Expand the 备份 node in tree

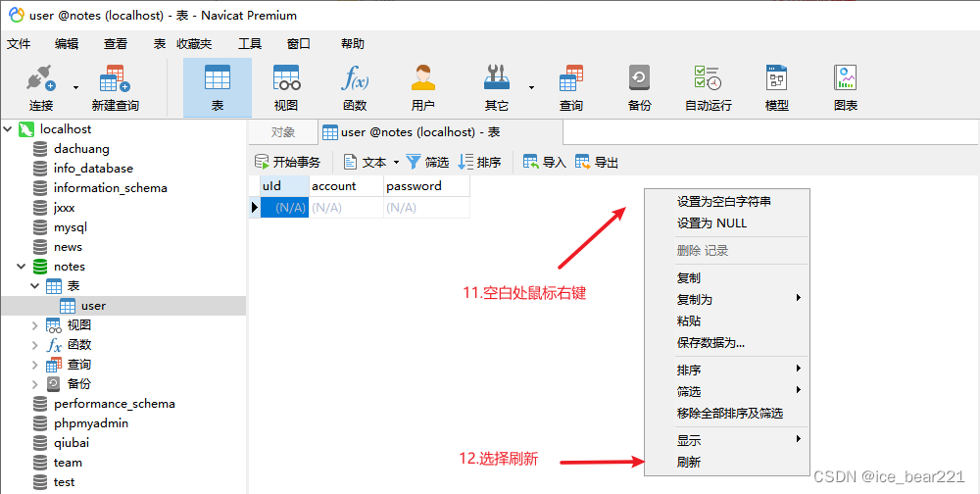click(35, 384)
